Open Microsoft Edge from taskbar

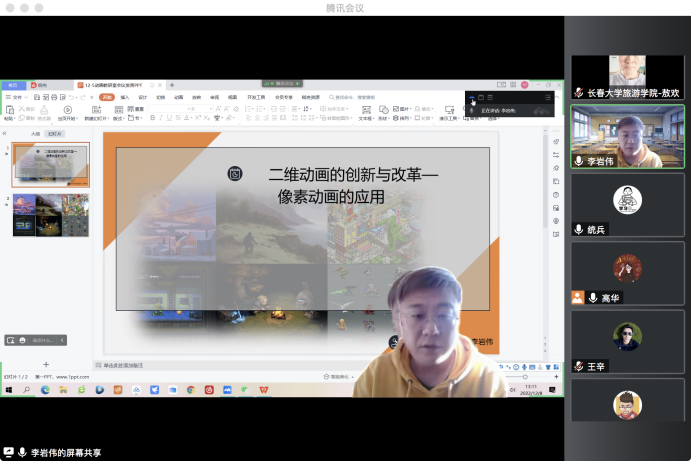pos(45,390)
